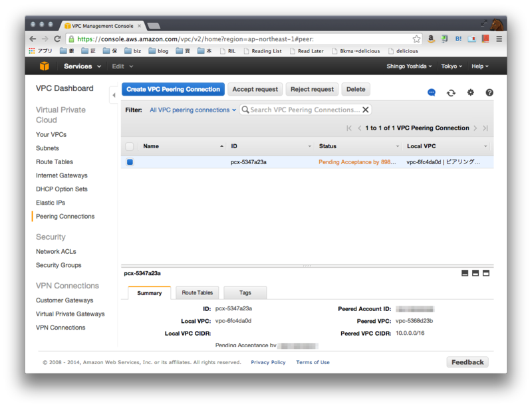
Task: Open DHCP Option Sets in sidebar
Action: pos(62,189)
